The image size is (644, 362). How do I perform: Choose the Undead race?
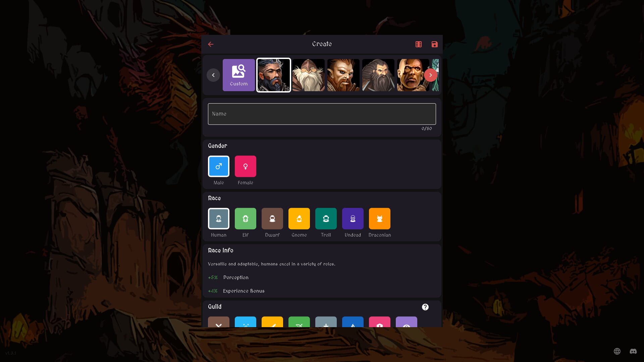[x=353, y=218]
